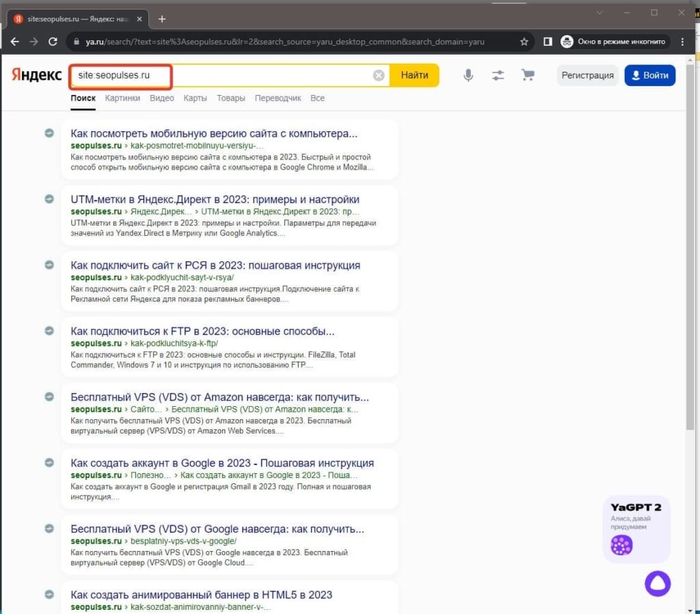Click favicon beside FTP result
This screenshot has height=614, width=700.
[x=49, y=331]
